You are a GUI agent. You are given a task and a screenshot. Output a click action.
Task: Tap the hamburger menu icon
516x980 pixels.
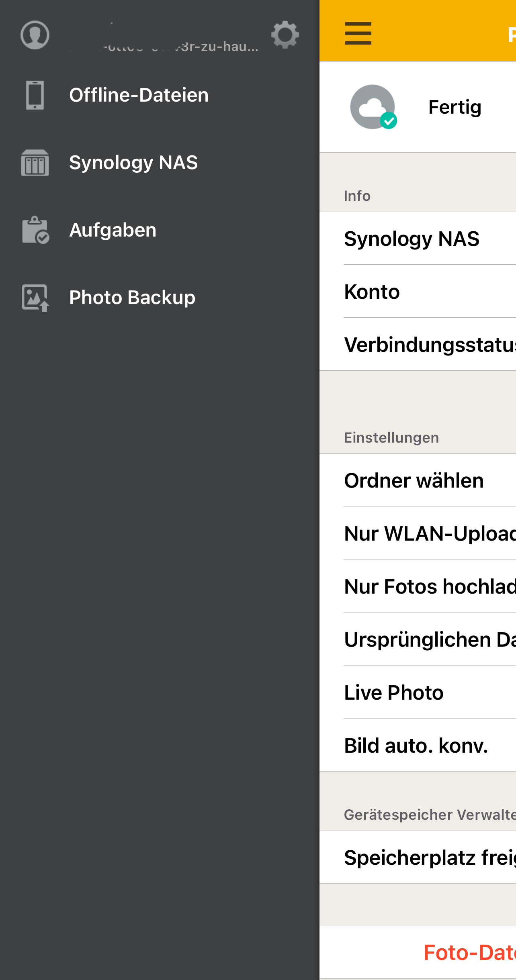pyautogui.click(x=358, y=33)
